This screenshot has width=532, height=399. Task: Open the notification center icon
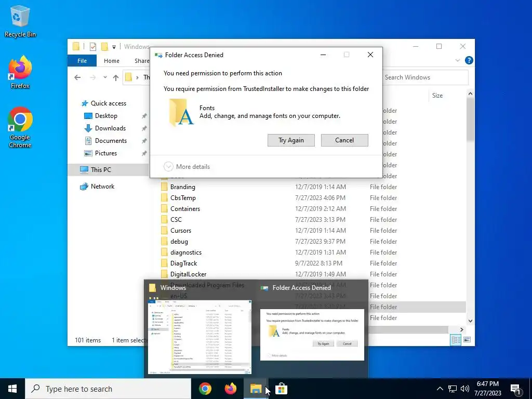[516, 389]
